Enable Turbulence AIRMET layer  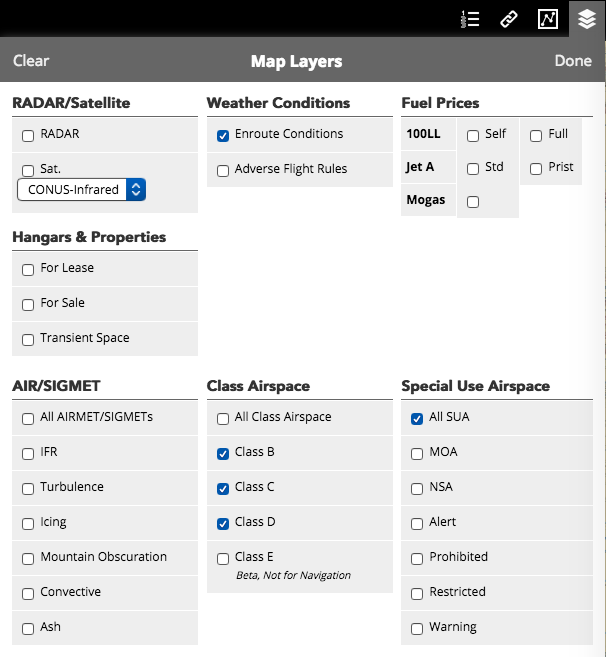point(28,488)
